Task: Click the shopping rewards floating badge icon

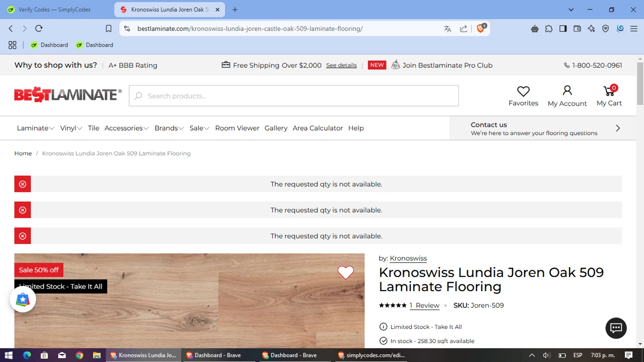Action: coord(23,299)
